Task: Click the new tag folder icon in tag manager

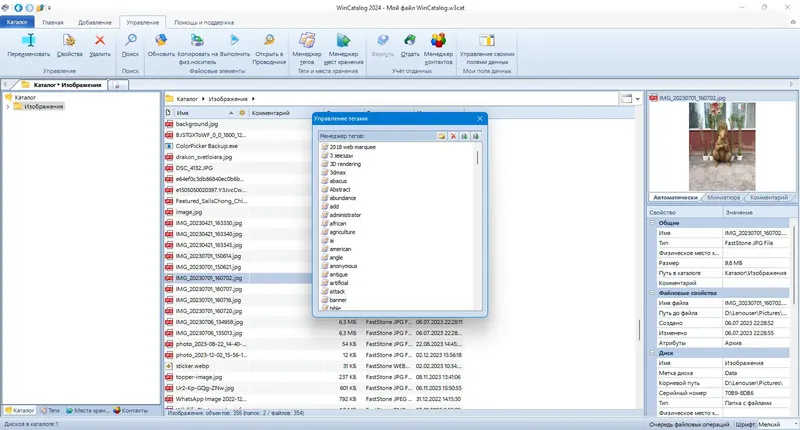Action: click(442, 136)
